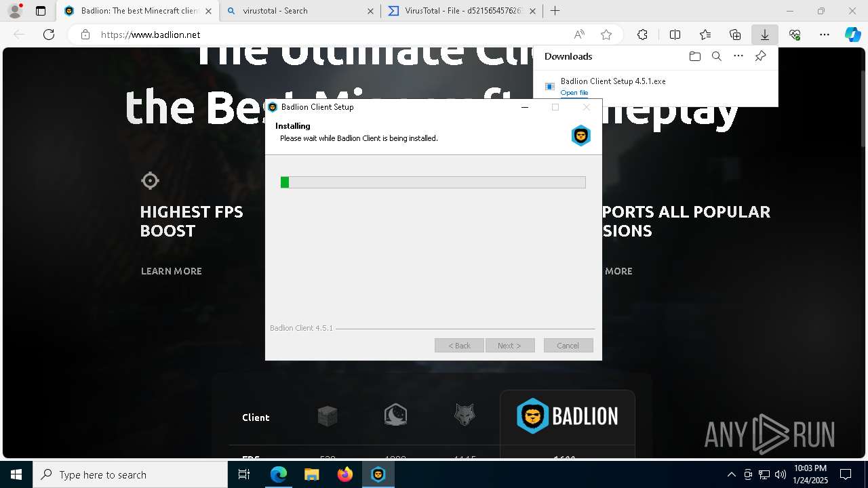Open Browser essentials heart icon

(x=795, y=35)
